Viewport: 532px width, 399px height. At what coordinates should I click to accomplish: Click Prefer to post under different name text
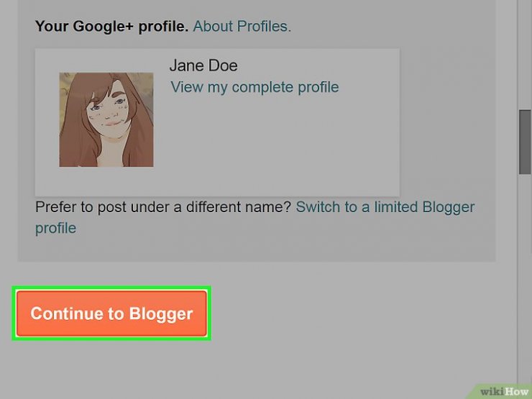click(163, 206)
